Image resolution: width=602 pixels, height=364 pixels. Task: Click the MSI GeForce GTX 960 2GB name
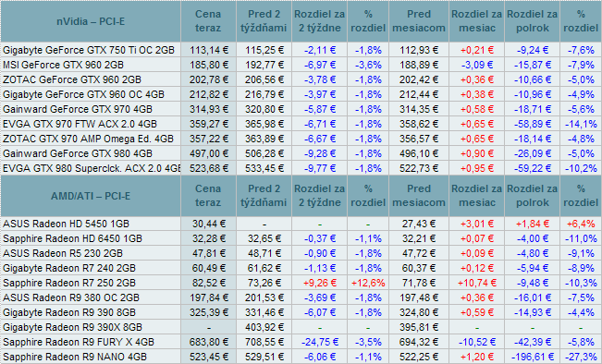(64, 65)
